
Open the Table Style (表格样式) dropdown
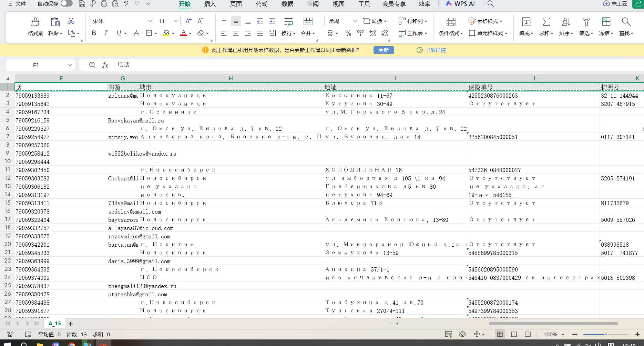[x=485, y=21]
